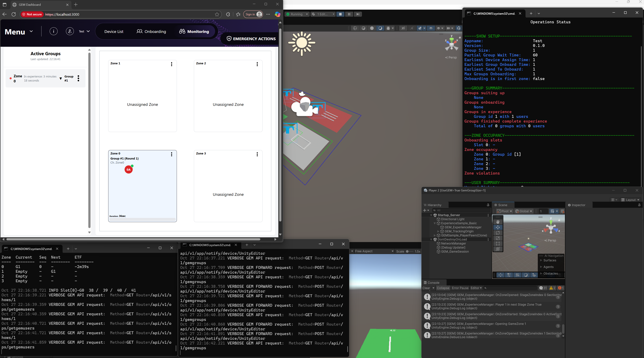Stop play mode with the stop button
The height and width of the screenshot is (358, 644).
340,14
